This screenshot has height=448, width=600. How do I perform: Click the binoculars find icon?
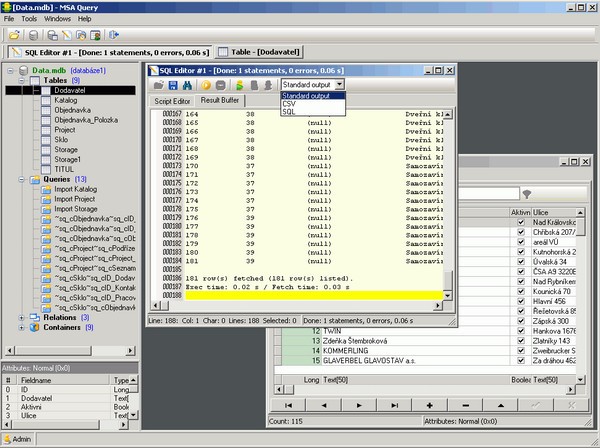pyautogui.click(x=187, y=85)
